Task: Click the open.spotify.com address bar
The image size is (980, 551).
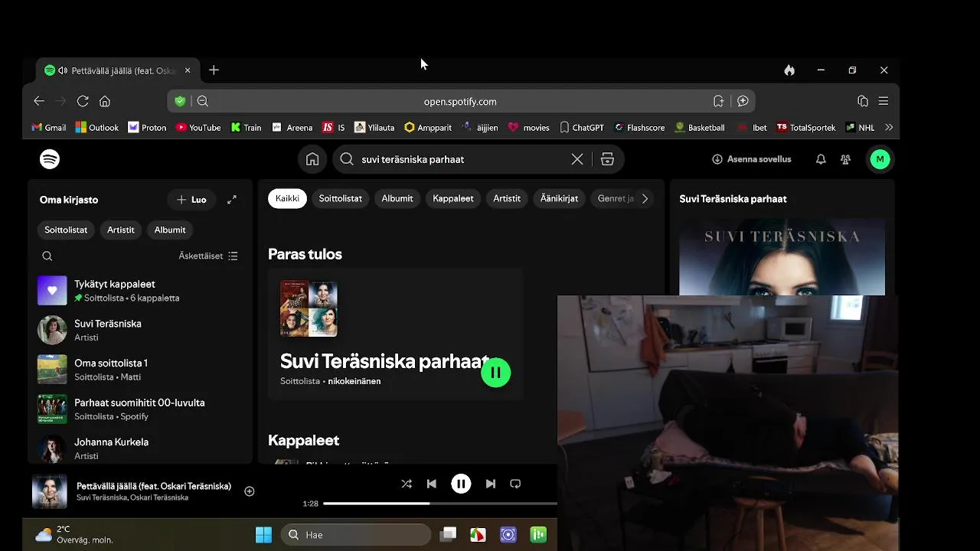Action: click(460, 101)
